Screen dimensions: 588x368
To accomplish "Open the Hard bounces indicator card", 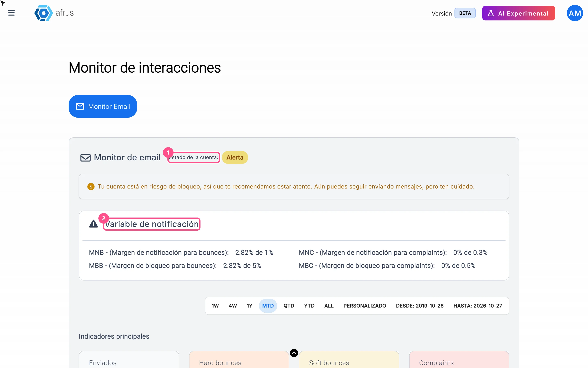I will click(x=239, y=359).
